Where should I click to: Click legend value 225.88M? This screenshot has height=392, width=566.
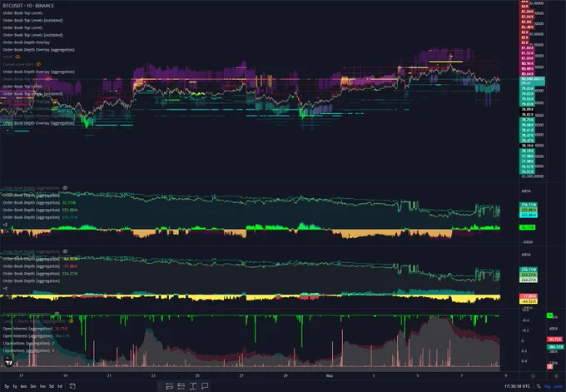70,210
